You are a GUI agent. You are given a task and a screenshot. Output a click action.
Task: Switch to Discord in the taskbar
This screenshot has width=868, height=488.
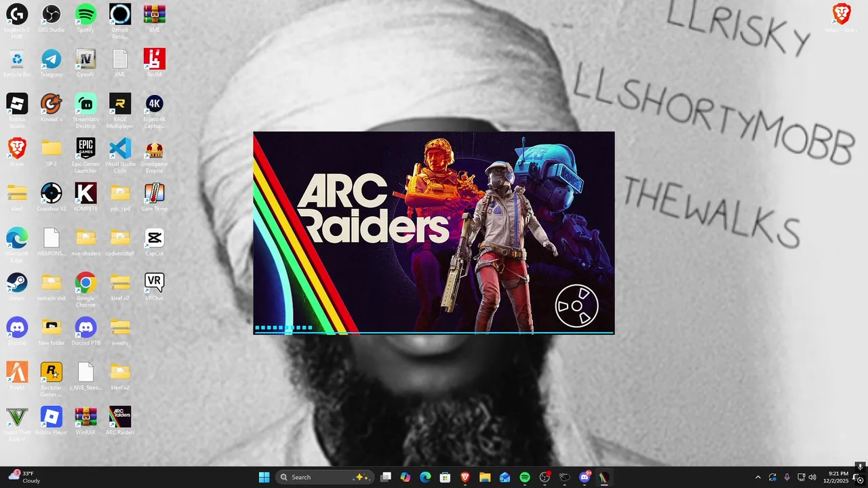click(585, 477)
